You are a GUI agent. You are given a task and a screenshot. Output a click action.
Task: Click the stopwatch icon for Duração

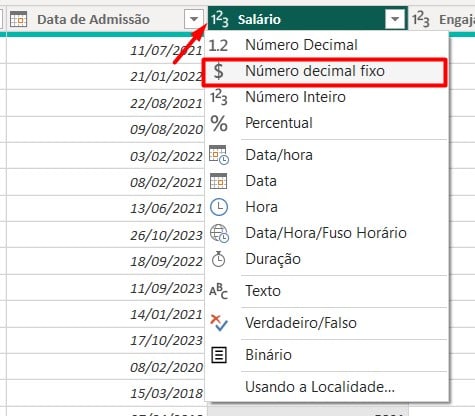[x=219, y=259]
